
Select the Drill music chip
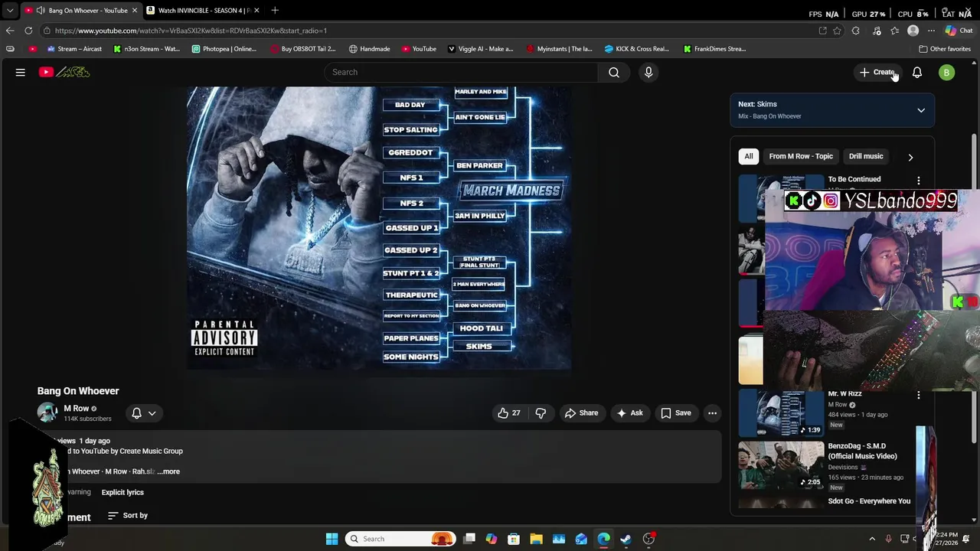pos(866,156)
